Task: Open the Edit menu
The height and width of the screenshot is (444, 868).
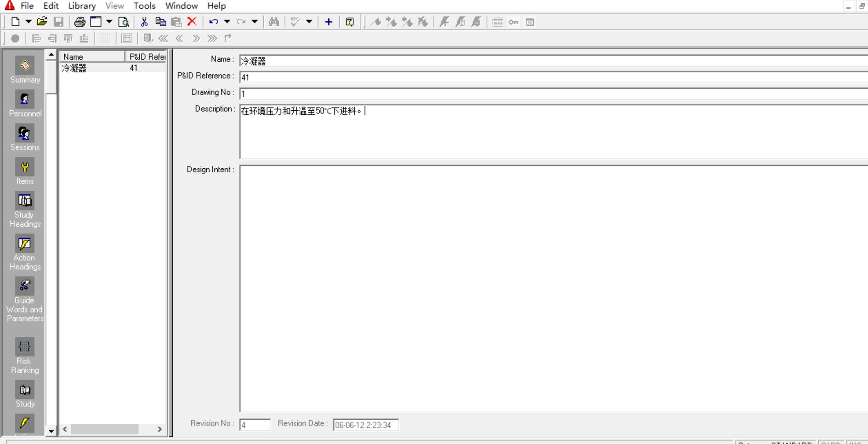Action: [51, 6]
